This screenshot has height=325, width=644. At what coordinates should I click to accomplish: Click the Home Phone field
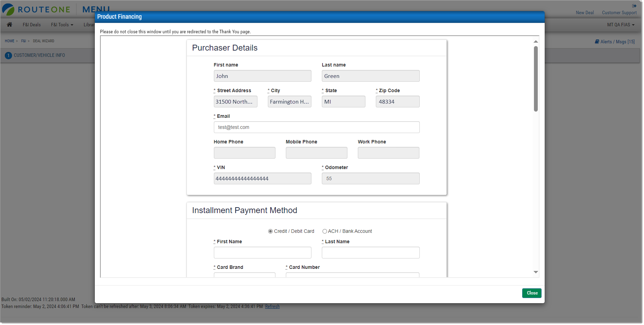pyautogui.click(x=244, y=153)
